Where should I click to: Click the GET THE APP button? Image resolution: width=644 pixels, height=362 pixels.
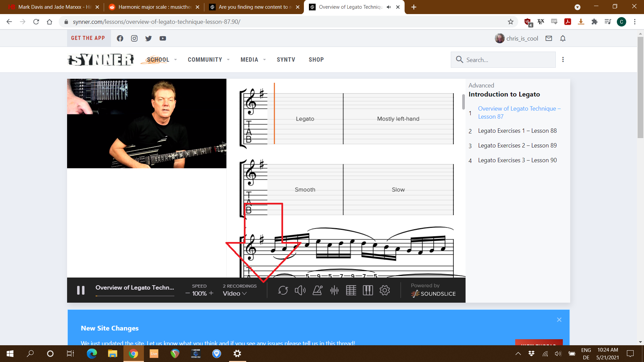pyautogui.click(x=88, y=38)
